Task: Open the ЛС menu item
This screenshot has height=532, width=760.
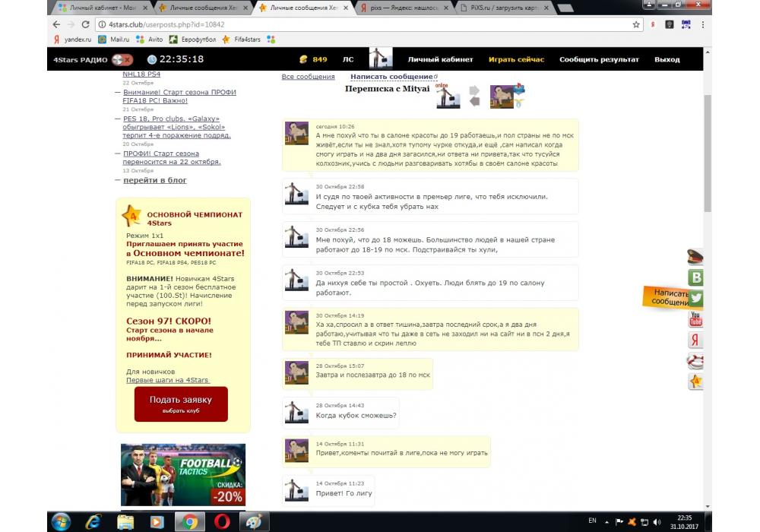Action: pyautogui.click(x=348, y=59)
